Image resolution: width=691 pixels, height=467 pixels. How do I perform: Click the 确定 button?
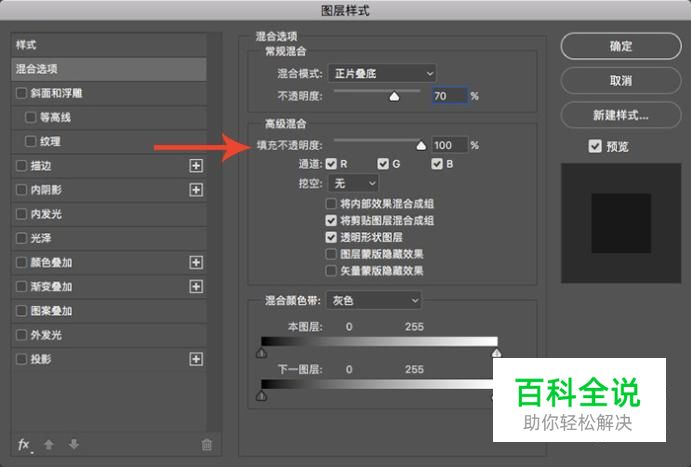pos(621,46)
